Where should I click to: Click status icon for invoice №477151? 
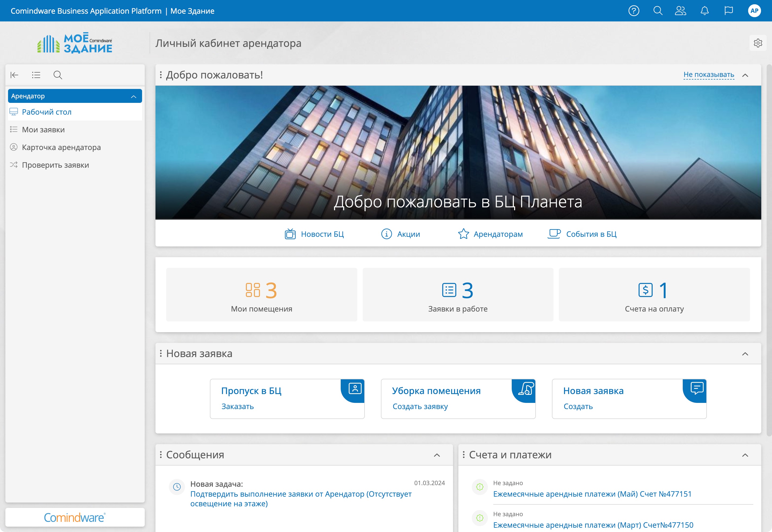tap(480, 487)
